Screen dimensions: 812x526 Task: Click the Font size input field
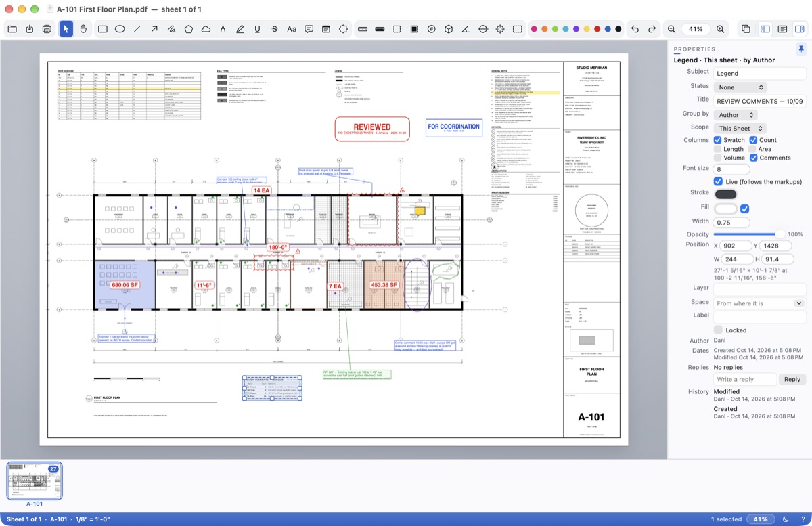pyautogui.click(x=731, y=169)
